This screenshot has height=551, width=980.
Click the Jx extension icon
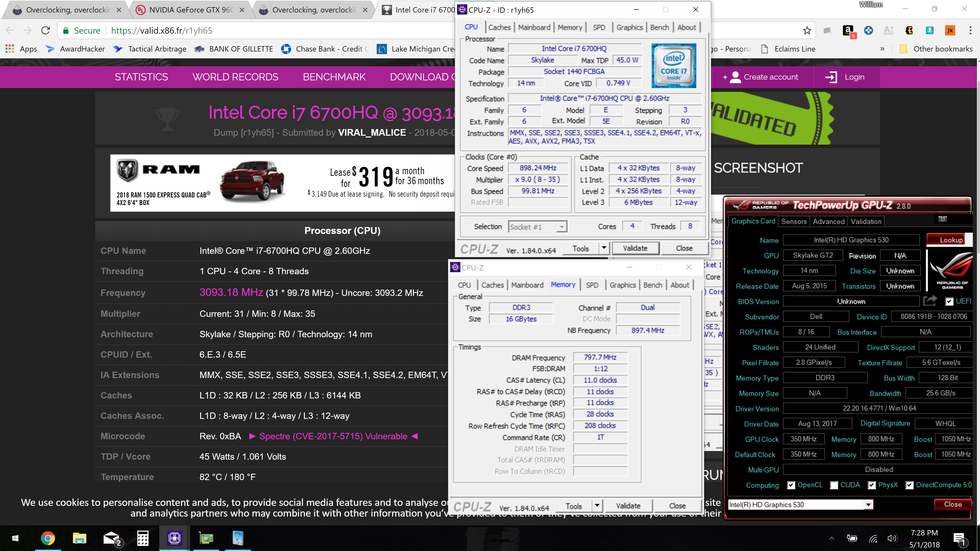click(x=950, y=30)
